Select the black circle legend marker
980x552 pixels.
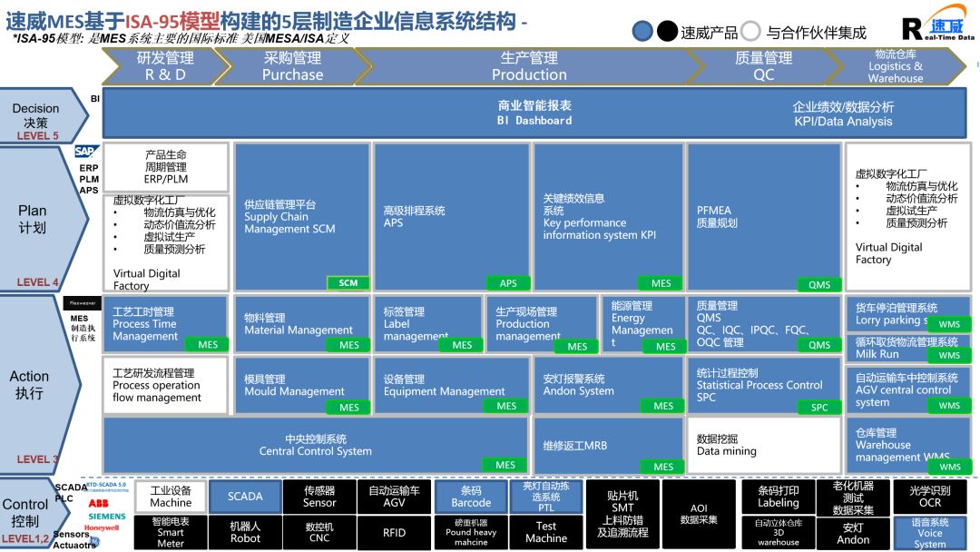667,32
